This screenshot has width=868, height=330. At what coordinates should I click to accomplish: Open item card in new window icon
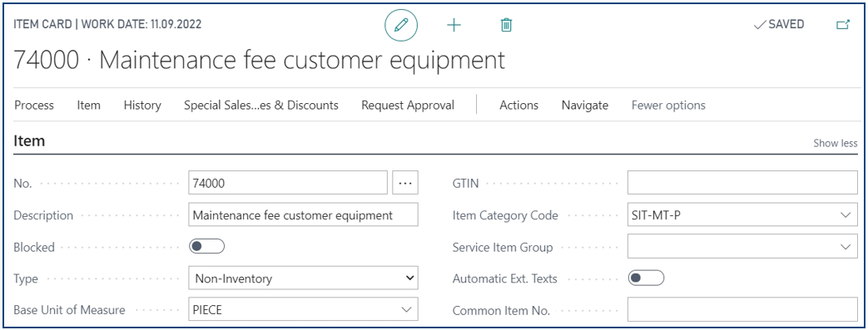tap(842, 24)
